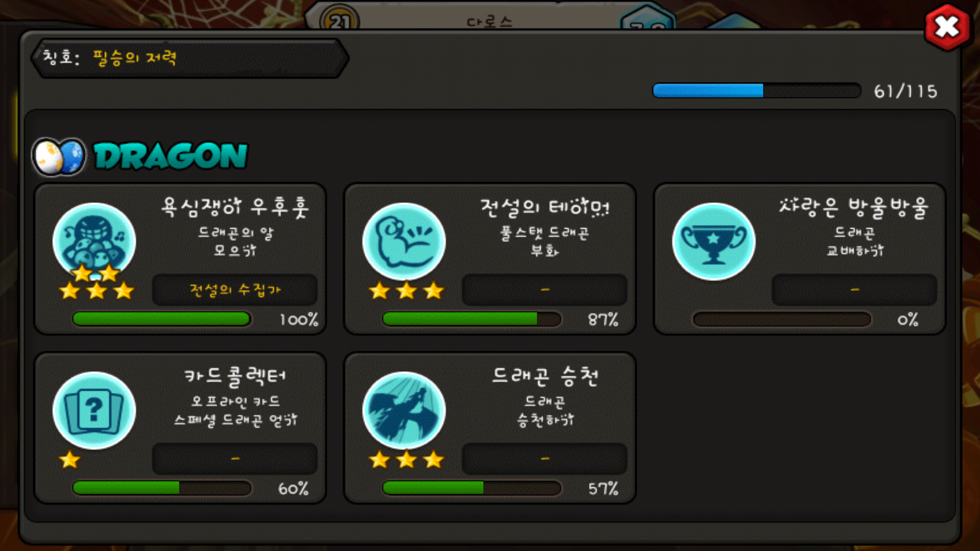980x551 pixels.
Task: Open the 카드콜렉터 achievement card
Action: pyautogui.click(x=180, y=428)
